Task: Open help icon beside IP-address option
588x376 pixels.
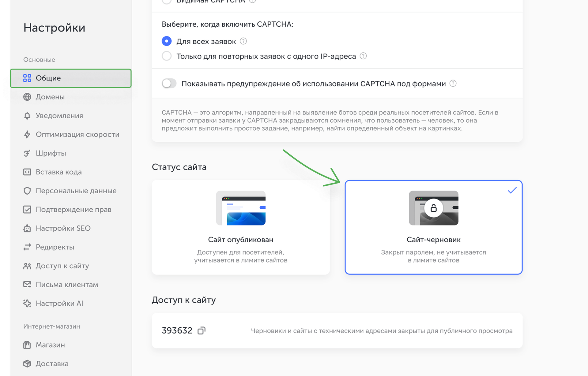Action: (x=363, y=56)
